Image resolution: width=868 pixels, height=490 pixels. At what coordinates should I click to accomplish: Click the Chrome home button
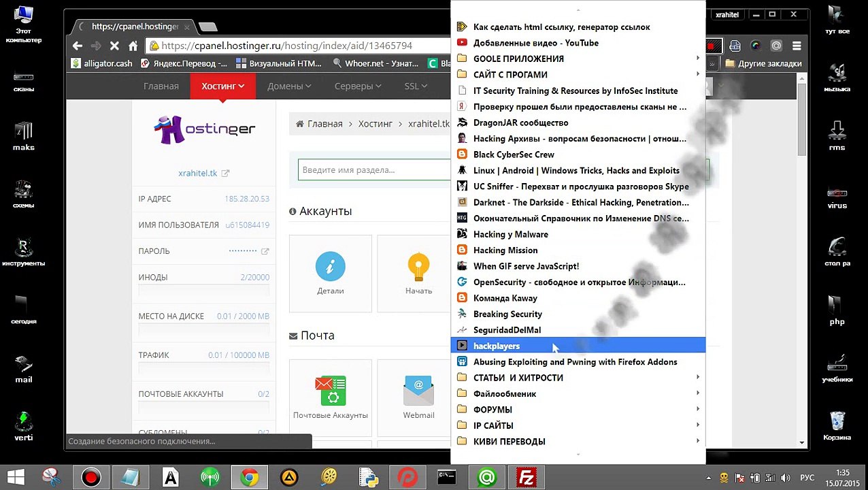tap(133, 46)
